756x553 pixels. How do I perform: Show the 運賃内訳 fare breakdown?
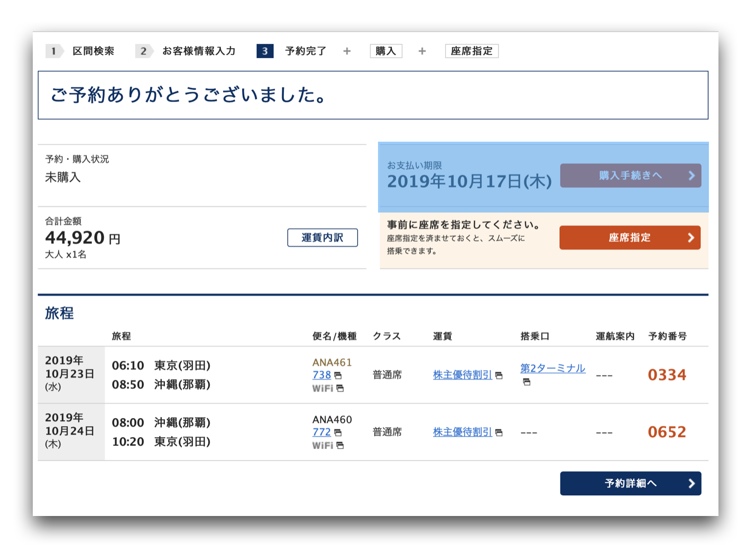[x=322, y=237]
